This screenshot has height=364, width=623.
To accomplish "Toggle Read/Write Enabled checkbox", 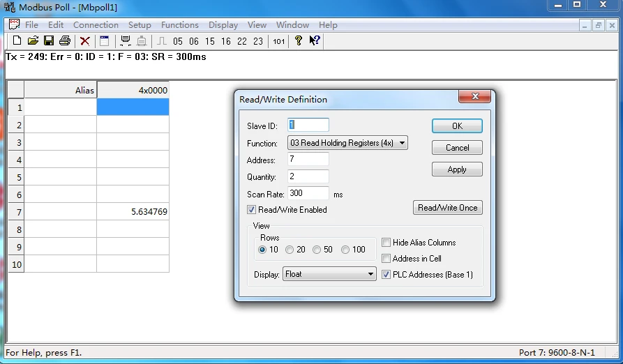I will tap(252, 210).
